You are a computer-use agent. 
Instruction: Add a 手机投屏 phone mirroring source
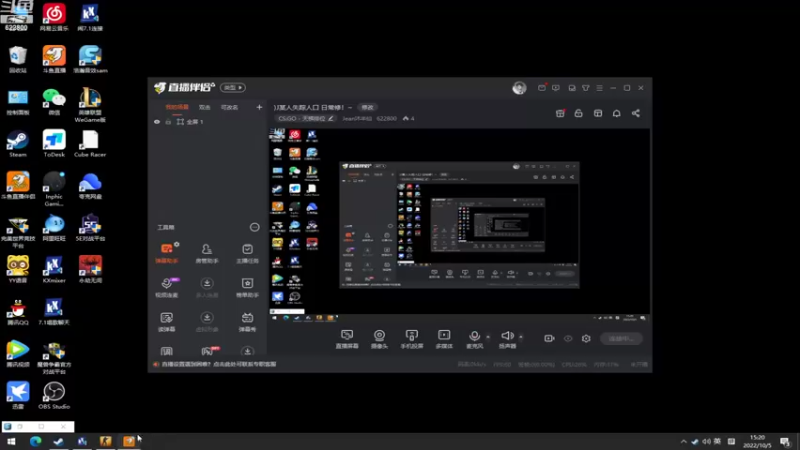pos(412,339)
